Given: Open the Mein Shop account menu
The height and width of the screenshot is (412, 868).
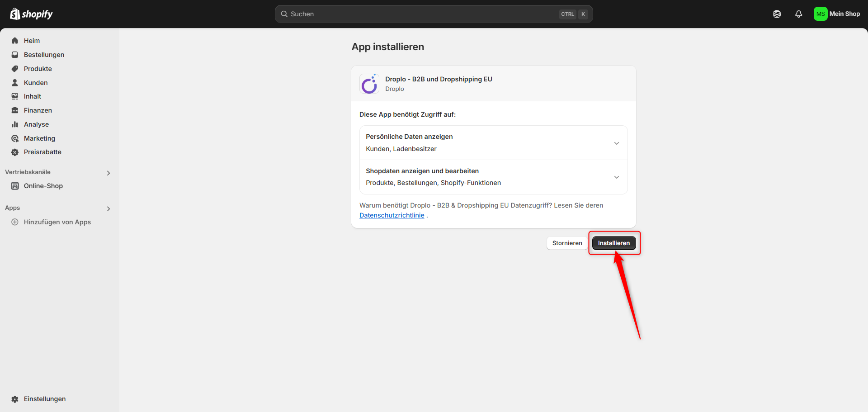Looking at the screenshot, I should tap(837, 14).
